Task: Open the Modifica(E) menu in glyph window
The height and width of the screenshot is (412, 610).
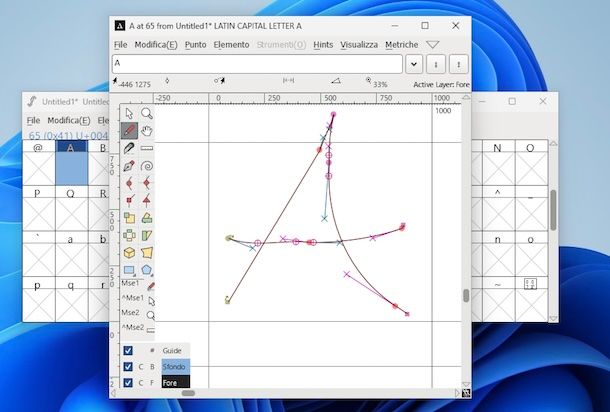Action: coord(156,45)
